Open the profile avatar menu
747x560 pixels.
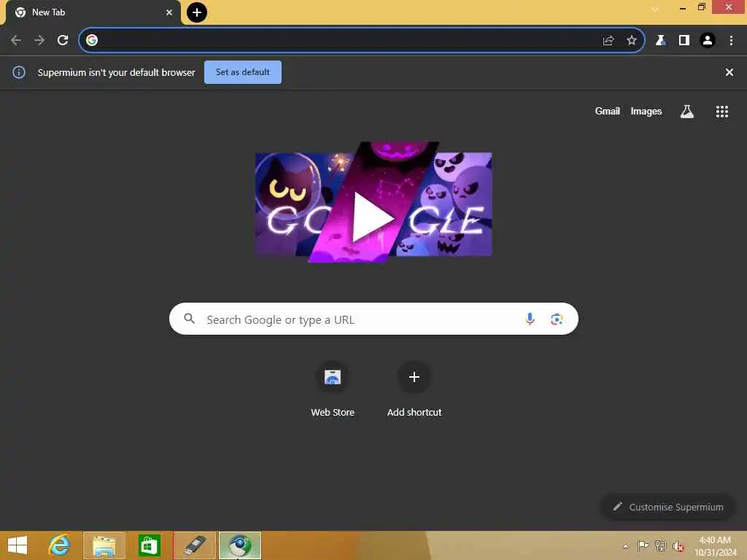click(708, 41)
